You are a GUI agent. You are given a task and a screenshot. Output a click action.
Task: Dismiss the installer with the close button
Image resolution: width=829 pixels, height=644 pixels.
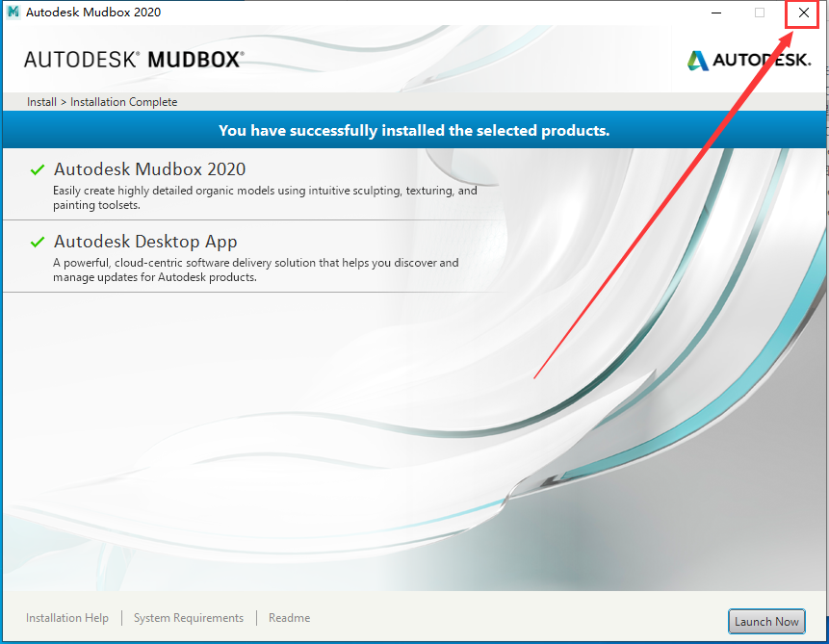[x=802, y=13]
